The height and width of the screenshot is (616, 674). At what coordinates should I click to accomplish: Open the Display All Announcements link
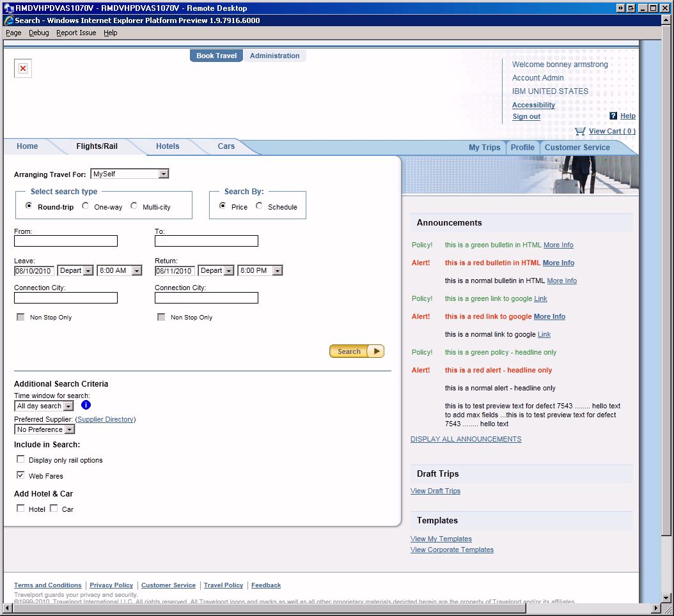click(466, 439)
